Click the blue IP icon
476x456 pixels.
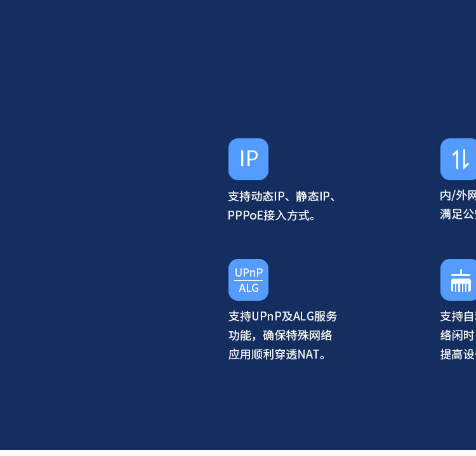tap(248, 159)
